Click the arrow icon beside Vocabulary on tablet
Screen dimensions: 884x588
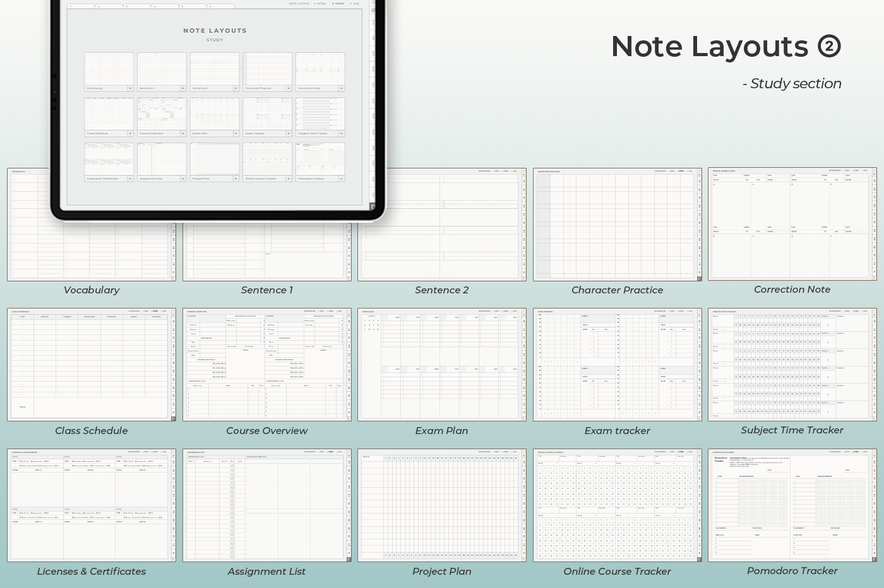[x=130, y=88]
